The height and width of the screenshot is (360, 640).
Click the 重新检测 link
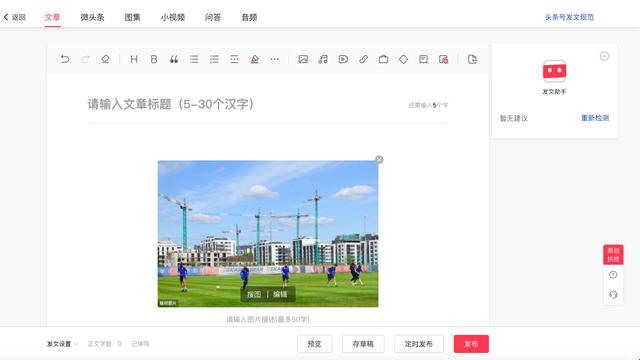pos(595,118)
